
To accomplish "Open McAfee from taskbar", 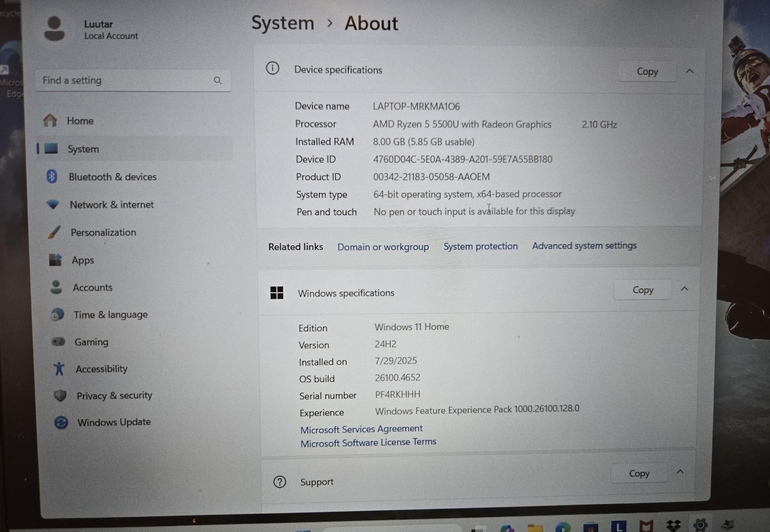I will [646, 526].
